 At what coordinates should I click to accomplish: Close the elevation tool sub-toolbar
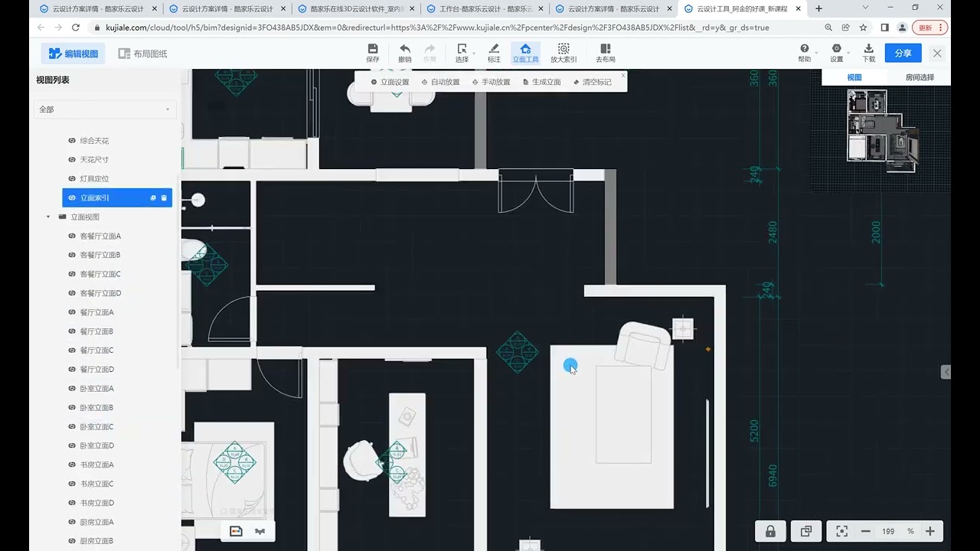(x=623, y=75)
